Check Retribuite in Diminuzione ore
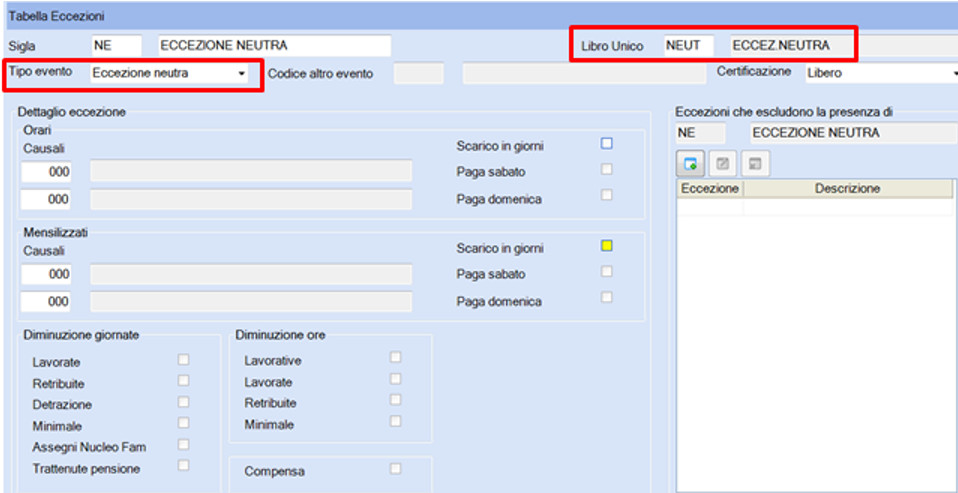Viewport: 958px width, 493px height. [396, 400]
